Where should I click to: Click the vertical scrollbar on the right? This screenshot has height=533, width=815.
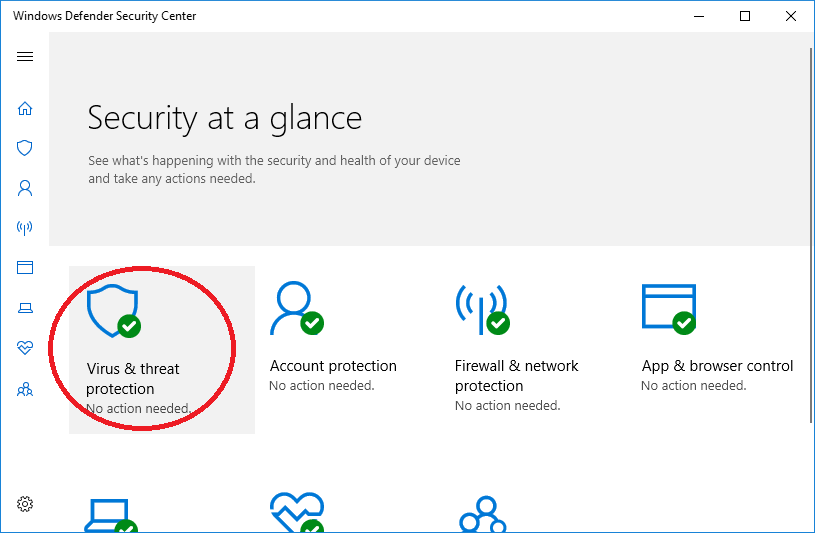(x=811, y=235)
